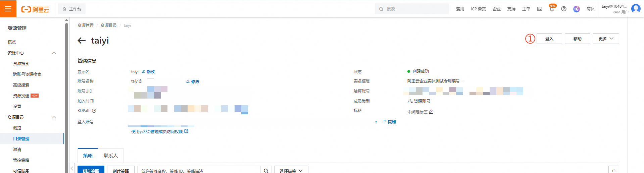Open 邀请 in sidebar
644x173 pixels.
tap(17, 149)
